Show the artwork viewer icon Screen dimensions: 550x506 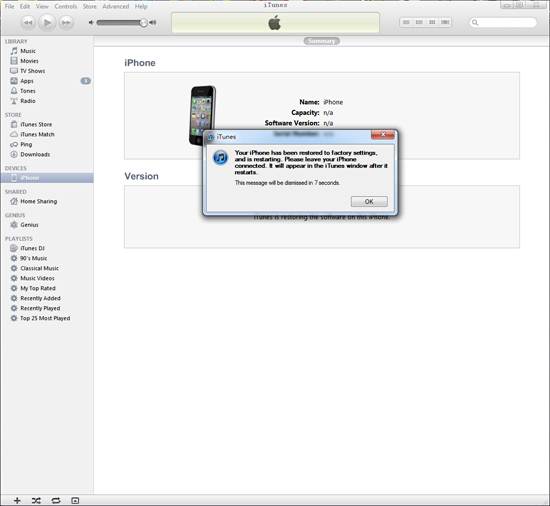coord(75,500)
